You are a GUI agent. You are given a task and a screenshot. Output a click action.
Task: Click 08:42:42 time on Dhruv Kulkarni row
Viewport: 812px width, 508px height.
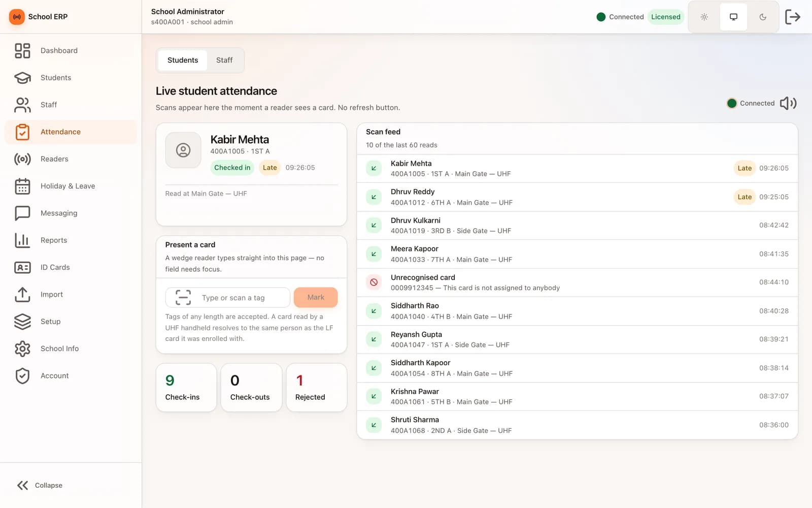774,225
